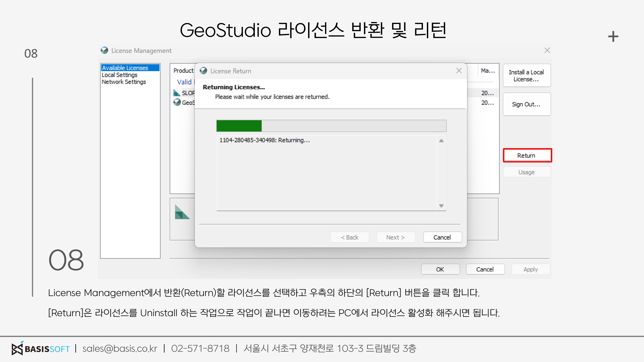644x362 pixels.
Task: Click OK in License Management window
Action: pos(440,269)
